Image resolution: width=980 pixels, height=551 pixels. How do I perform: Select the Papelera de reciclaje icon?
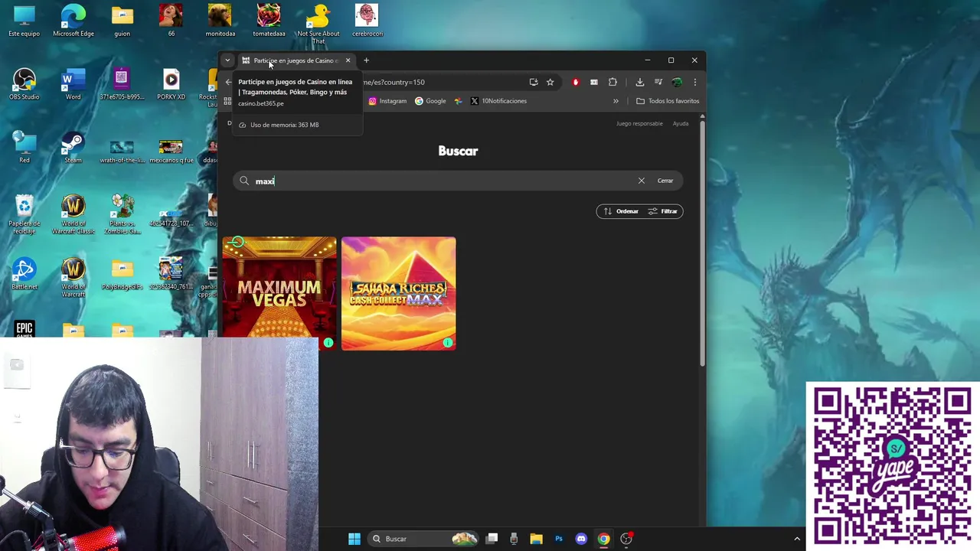(24, 214)
